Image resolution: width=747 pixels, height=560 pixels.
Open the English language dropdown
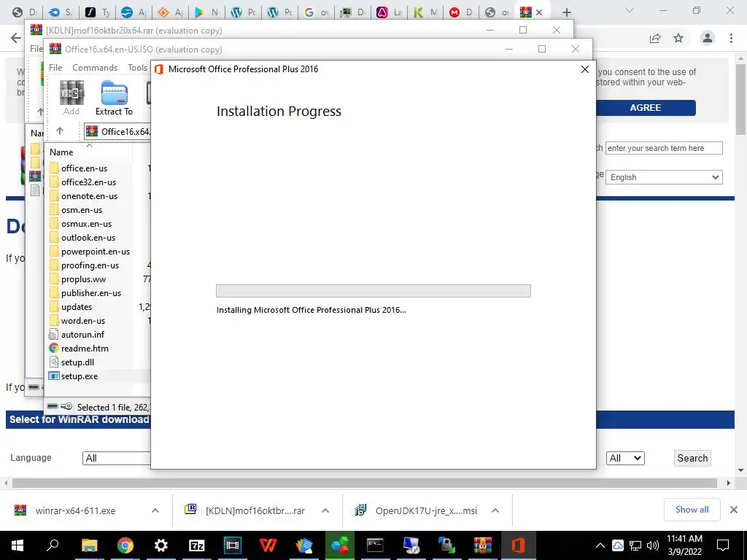664,177
